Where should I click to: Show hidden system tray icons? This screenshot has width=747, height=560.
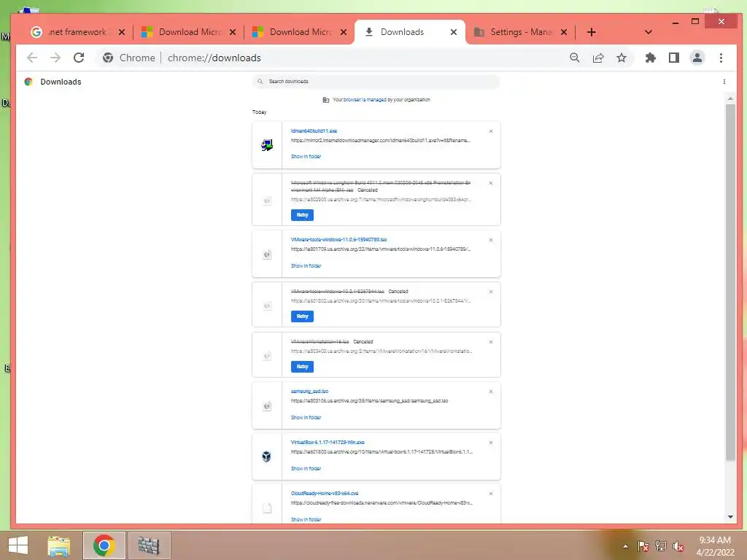(x=625, y=546)
